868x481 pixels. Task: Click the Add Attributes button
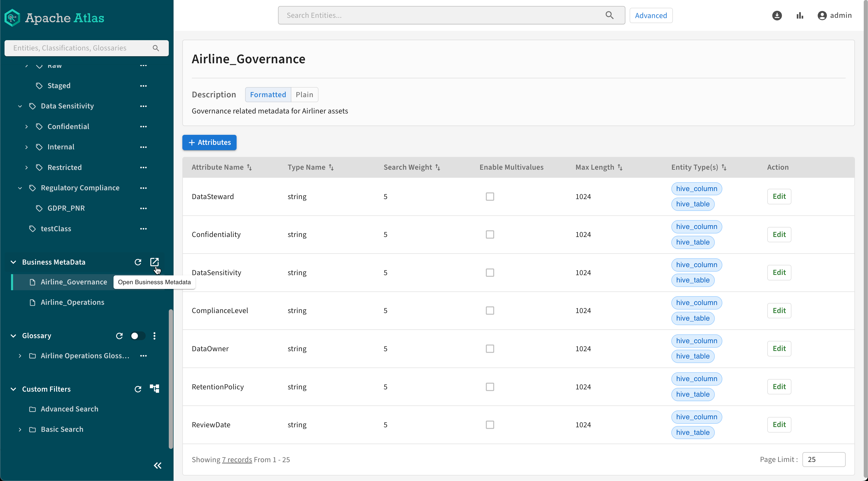point(209,143)
